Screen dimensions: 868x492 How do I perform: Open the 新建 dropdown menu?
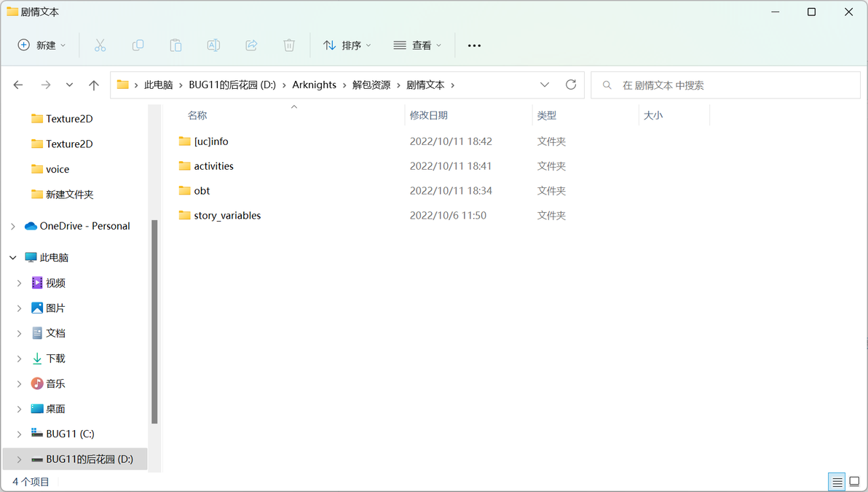[42, 45]
